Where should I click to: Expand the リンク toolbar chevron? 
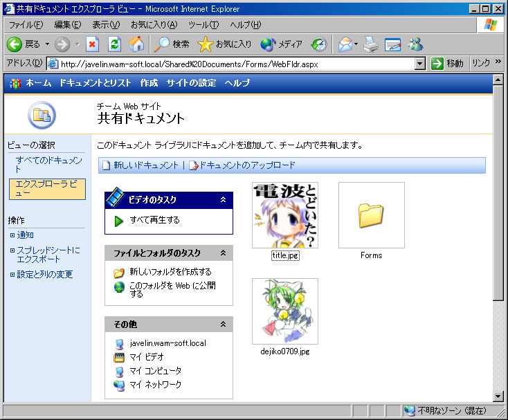(498, 61)
